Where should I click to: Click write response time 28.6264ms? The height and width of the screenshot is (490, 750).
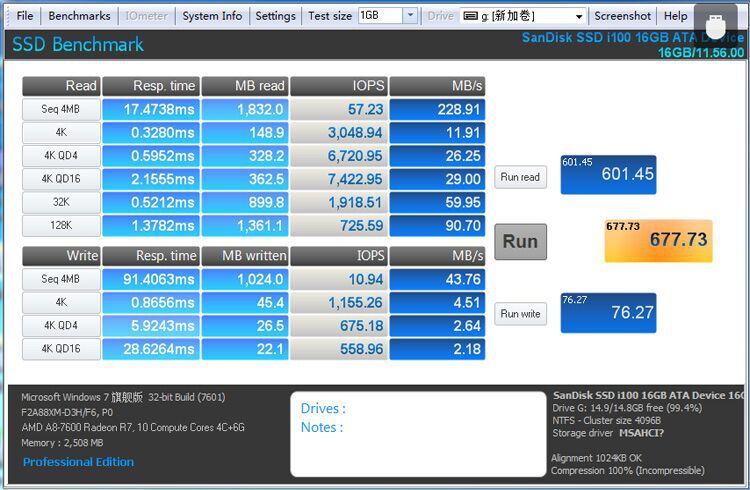point(151,349)
